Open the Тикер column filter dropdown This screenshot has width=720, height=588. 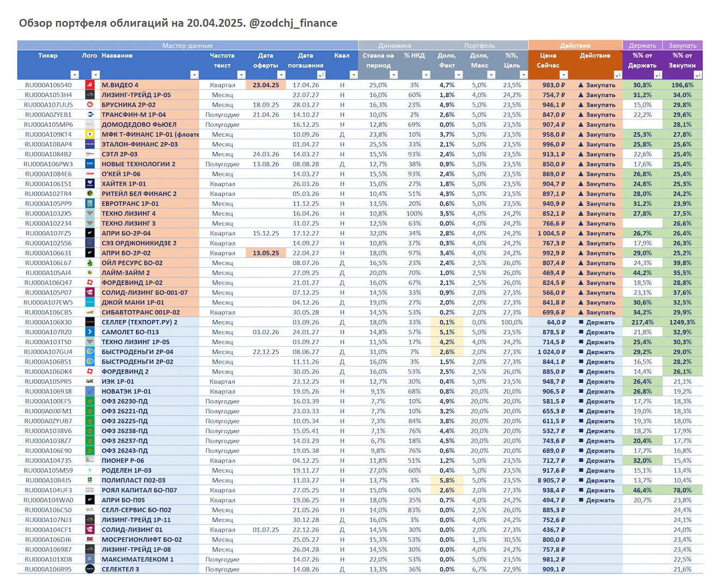[x=75, y=75]
